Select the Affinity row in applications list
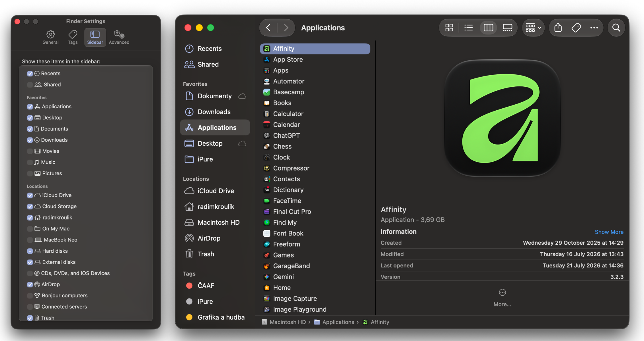644x341 pixels. click(315, 48)
